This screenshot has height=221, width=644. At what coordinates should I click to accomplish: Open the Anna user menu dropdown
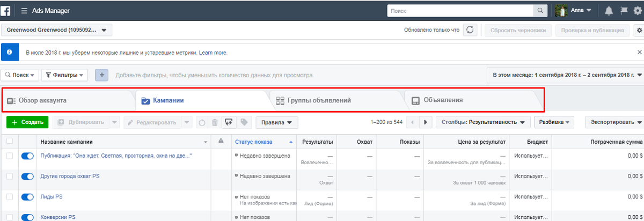(581, 10)
